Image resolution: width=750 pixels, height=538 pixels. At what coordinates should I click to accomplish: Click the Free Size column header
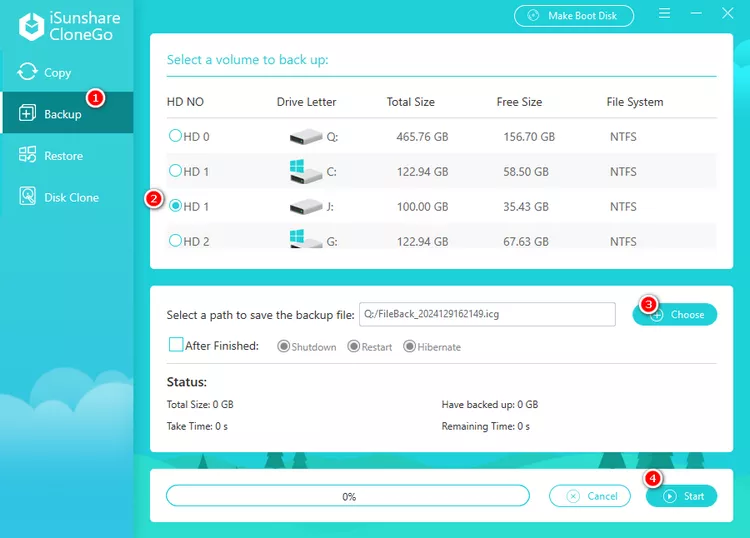pyautogui.click(x=519, y=102)
